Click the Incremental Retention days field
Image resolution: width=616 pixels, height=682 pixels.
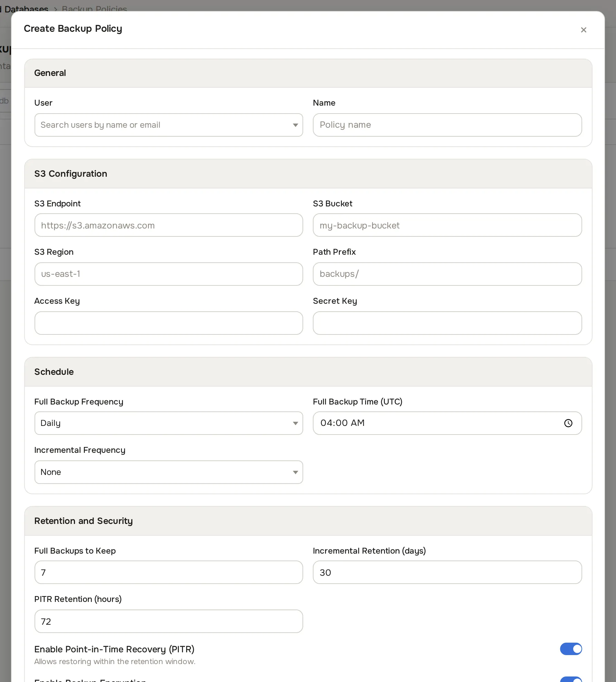point(447,572)
